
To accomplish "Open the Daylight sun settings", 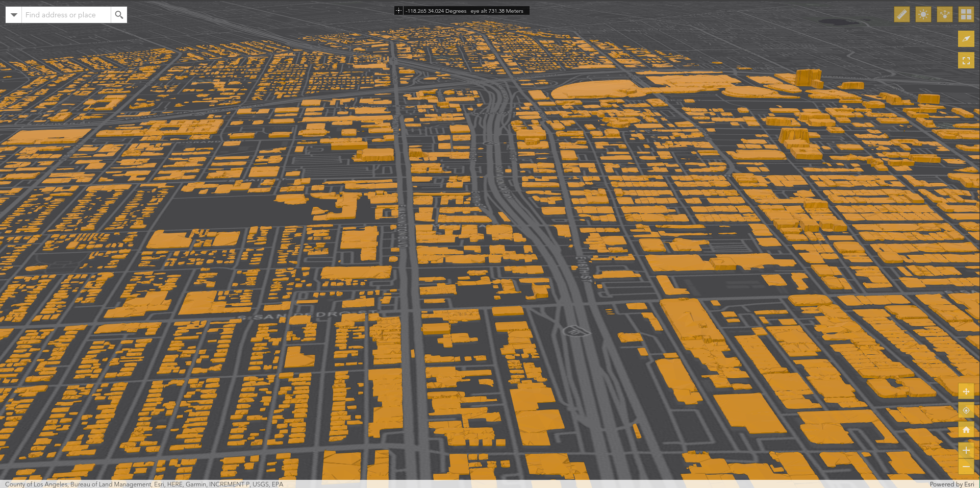I will pos(923,14).
